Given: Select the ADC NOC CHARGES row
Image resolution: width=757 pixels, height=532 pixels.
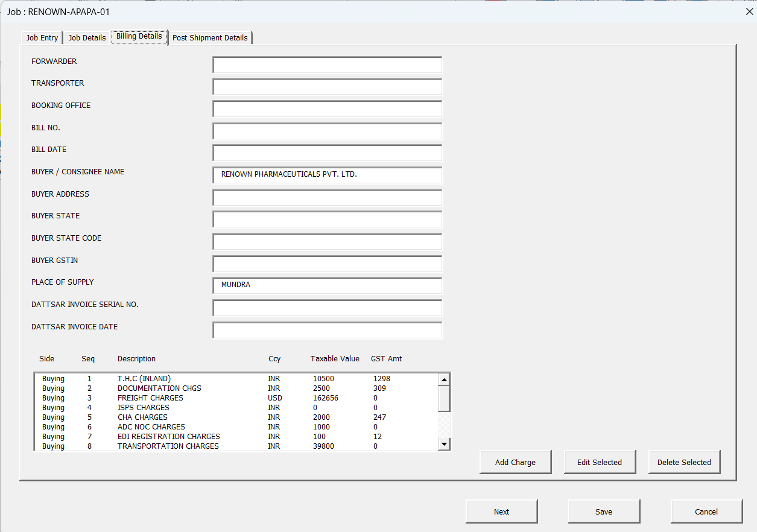Looking at the screenshot, I should coord(236,427).
